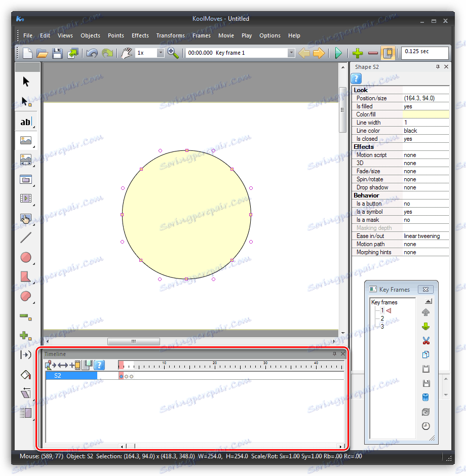Open the File menu

(28, 35)
